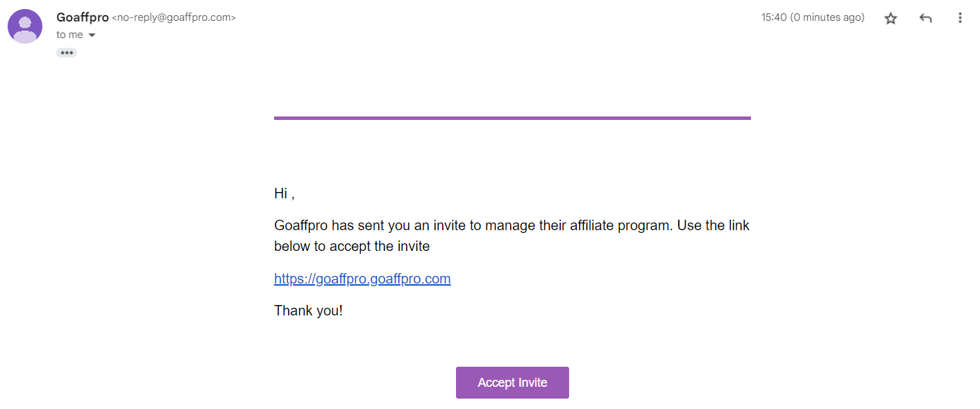The width and height of the screenshot is (980, 409).
Task: Expand recipient details arrow beside "to me"
Action: 92,35
